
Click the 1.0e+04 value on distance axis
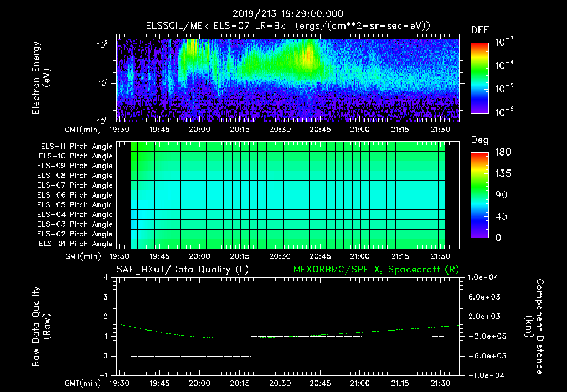coord(483,277)
